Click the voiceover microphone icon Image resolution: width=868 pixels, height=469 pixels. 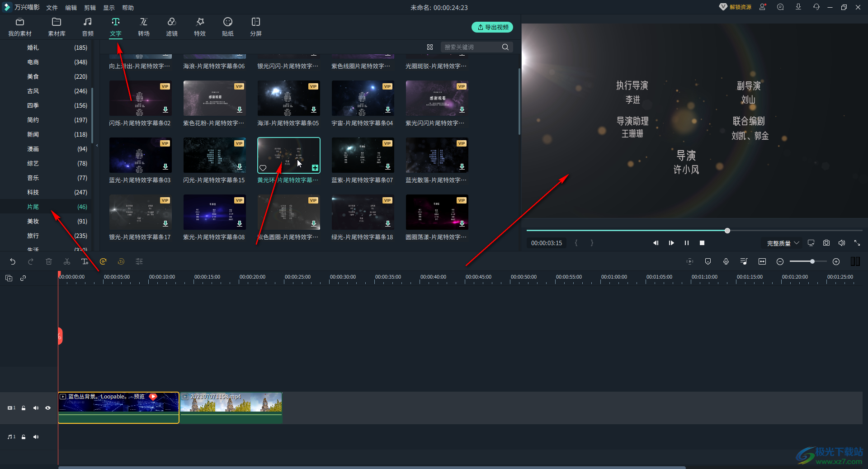point(726,261)
